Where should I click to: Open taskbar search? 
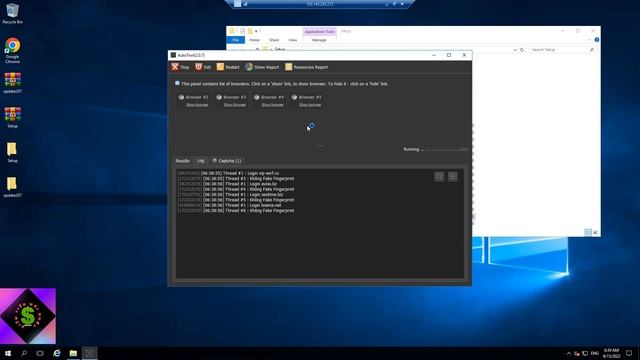click(24, 353)
